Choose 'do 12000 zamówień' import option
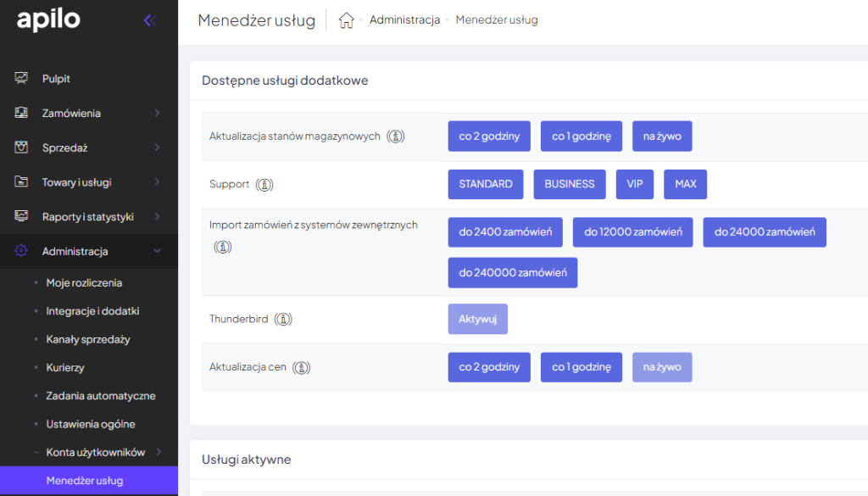 (632, 232)
